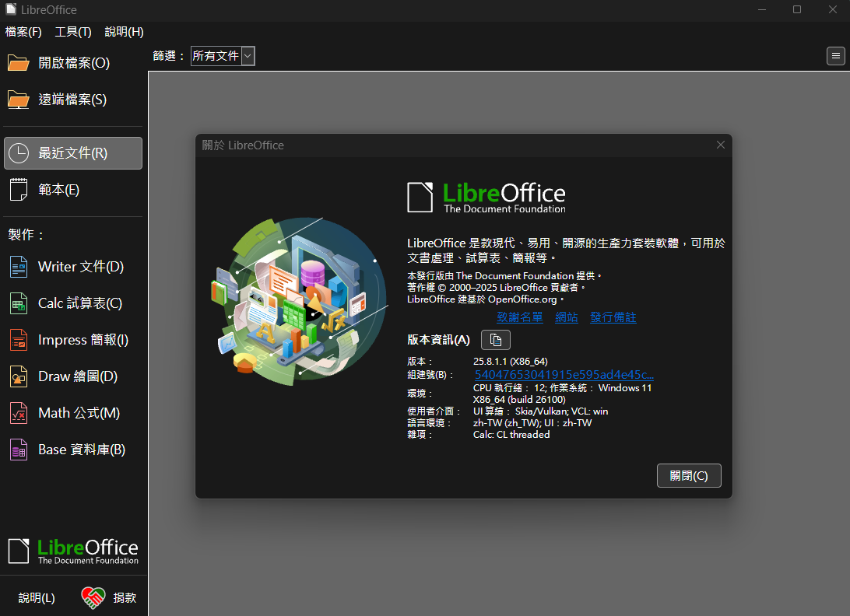This screenshot has height=616, width=850.
Task: Click the text "UI 算繪： Skia/Vulkan; VCL: win"
Action: pyautogui.click(x=540, y=411)
